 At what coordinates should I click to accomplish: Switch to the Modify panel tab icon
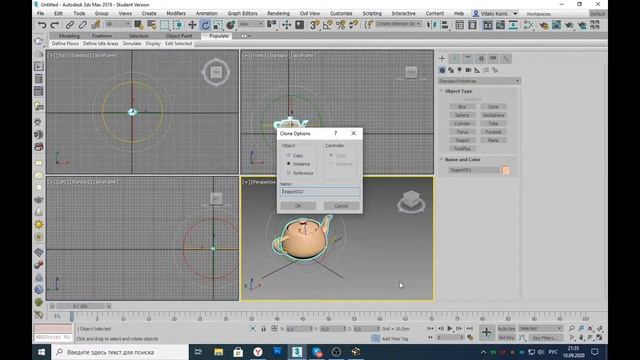(455, 59)
